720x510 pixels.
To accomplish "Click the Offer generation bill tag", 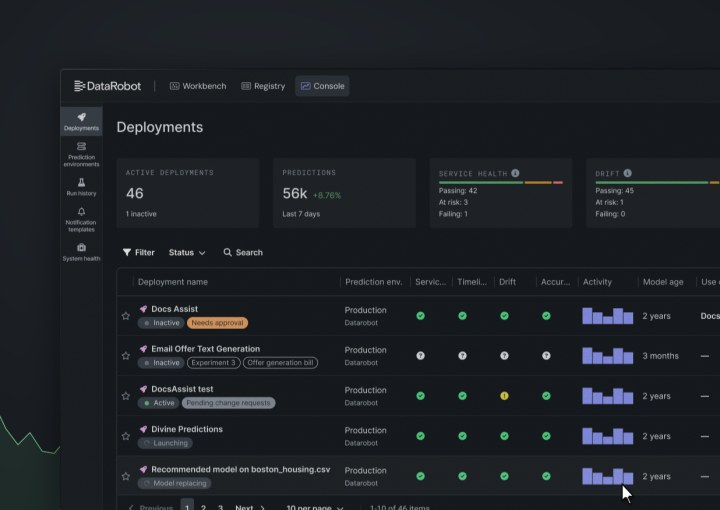I will click(x=280, y=363).
